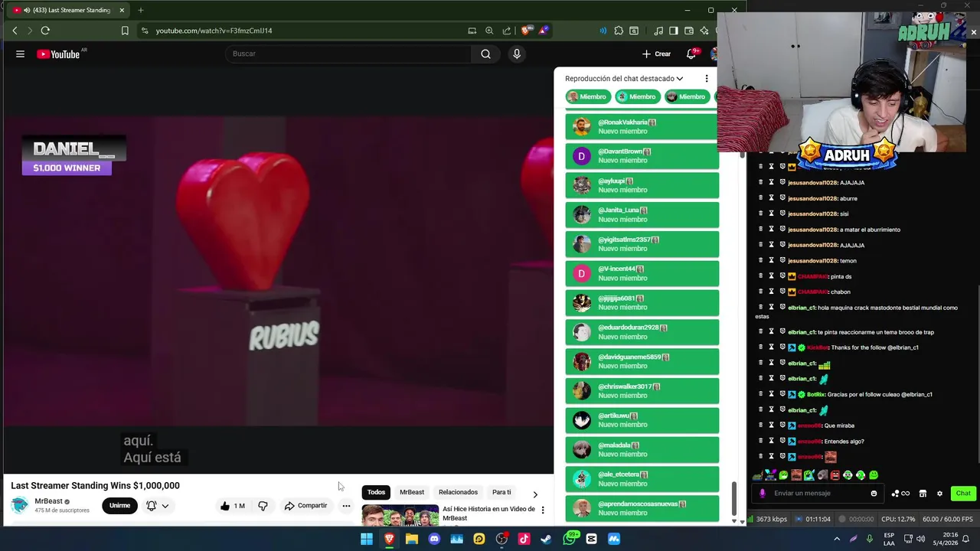
Task: Open a new browser tab
Action: pyautogui.click(x=140, y=10)
